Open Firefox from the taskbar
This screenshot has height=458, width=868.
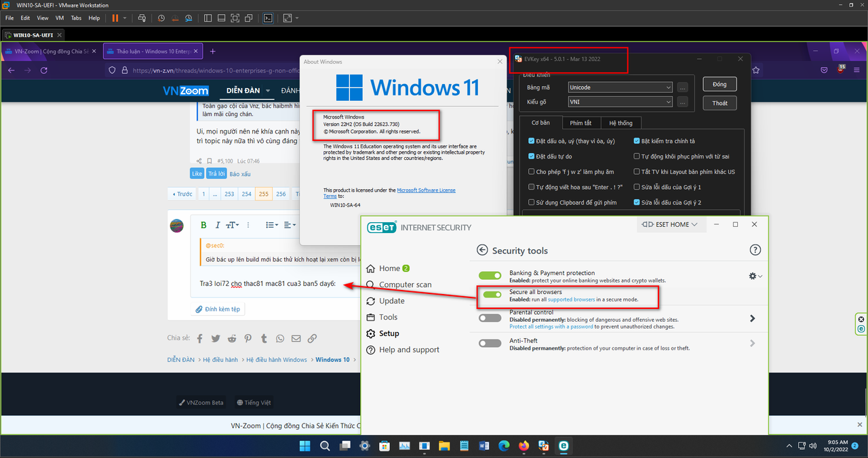pos(524,446)
